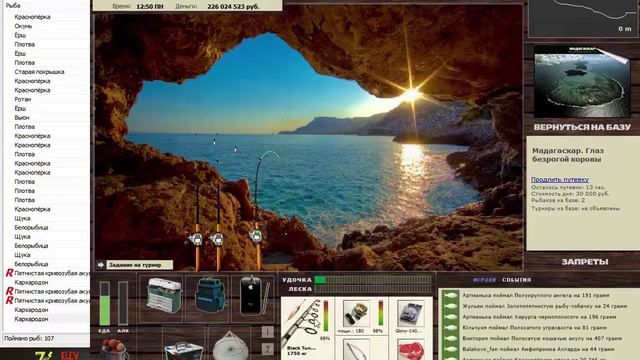Click the time display 12:50 ПН
Viewport: 640px width, 360px height.
pos(150,7)
